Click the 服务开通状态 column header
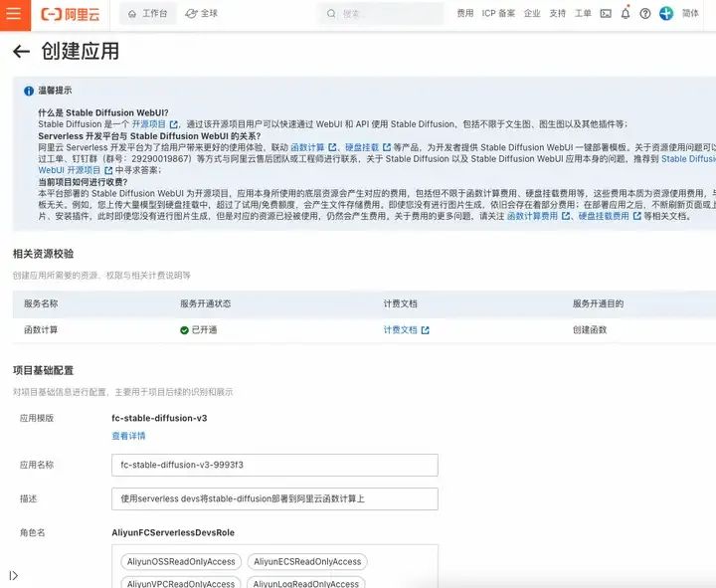Screen dimensions: 716x588 [x=206, y=303]
